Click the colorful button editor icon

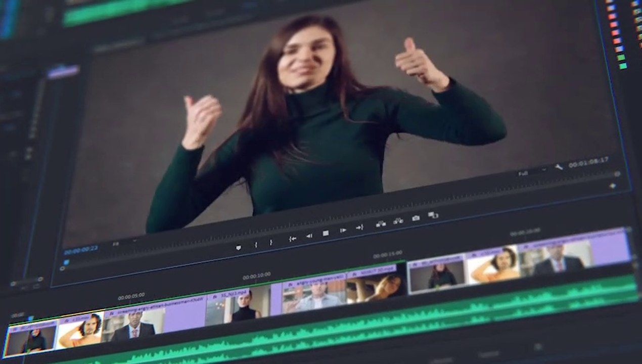point(613,186)
